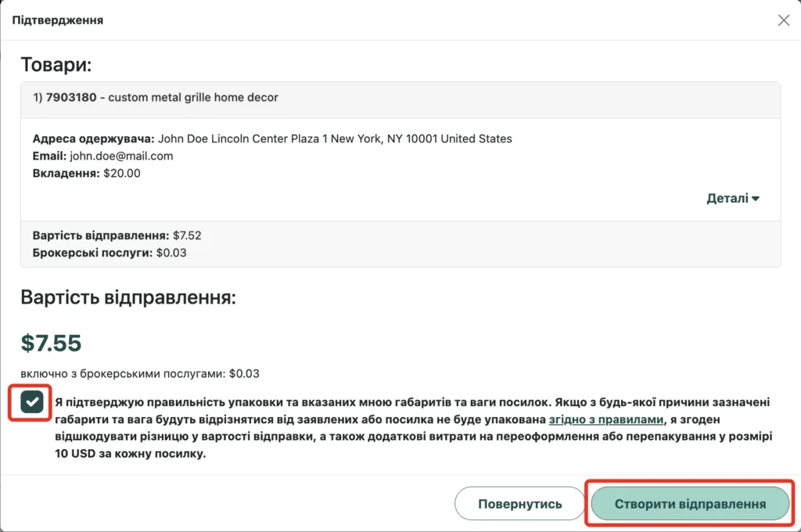This screenshot has width=801, height=532.
Task: Click the $7.52 shipping cost line
Action: click(x=117, y=235)
